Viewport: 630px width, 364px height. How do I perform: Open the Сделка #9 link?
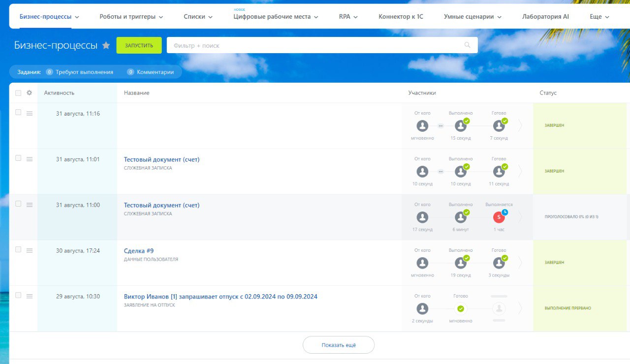[139, 251]
